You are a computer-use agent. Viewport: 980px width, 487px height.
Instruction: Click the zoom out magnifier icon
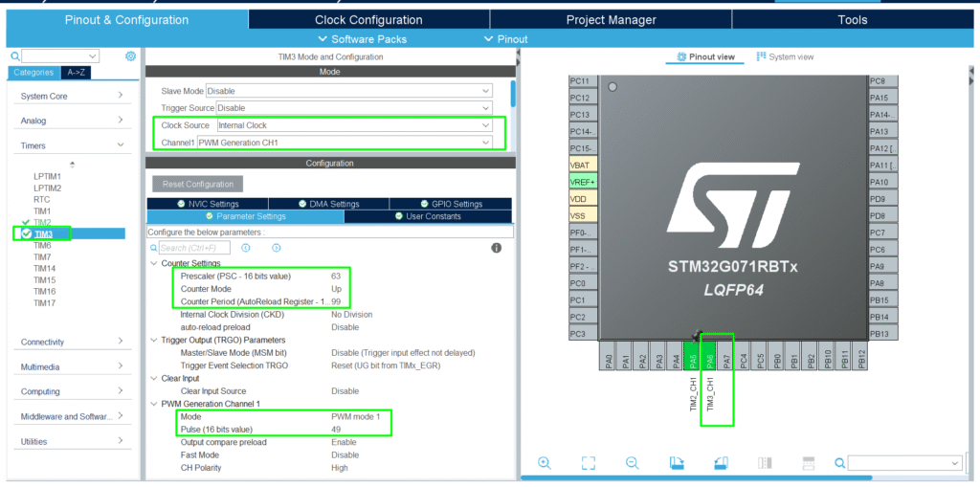point(633,463)
